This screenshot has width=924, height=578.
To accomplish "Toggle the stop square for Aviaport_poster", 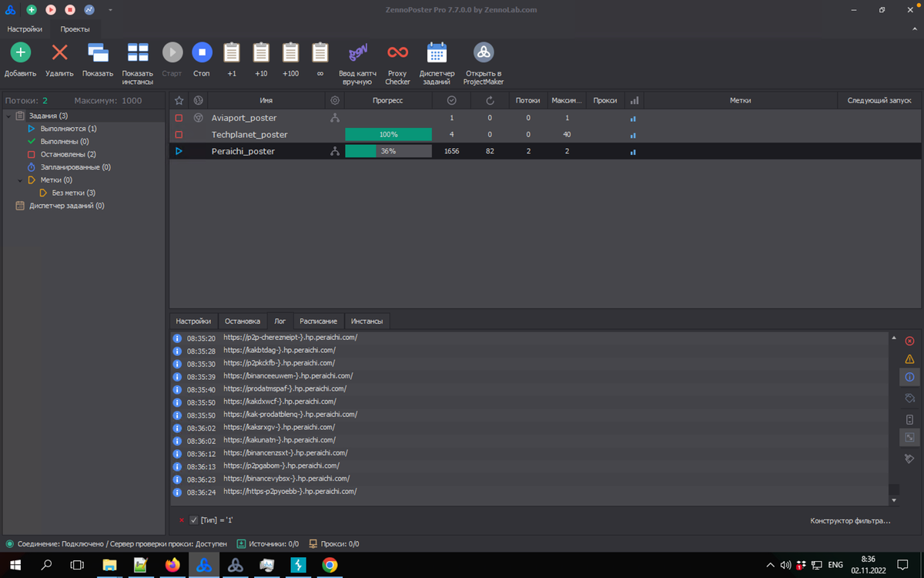I will (179, 118).
